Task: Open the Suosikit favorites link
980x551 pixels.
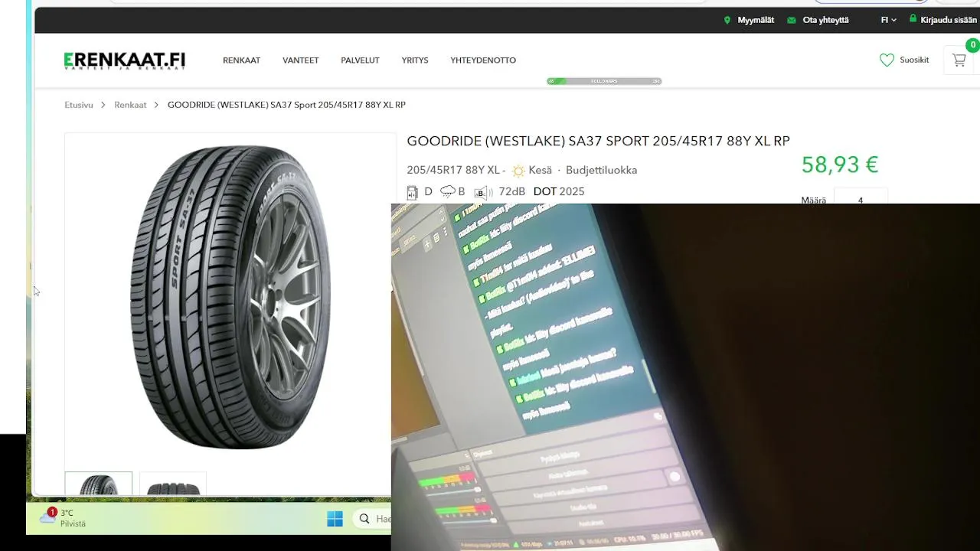Action: click(x=914, y=60)
